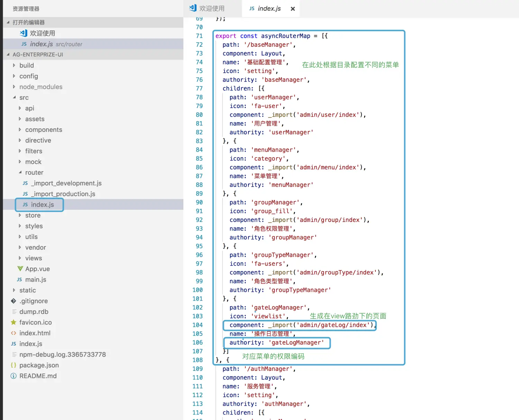
Task: Click the HTML icon beside index.html
Action: [13, 333]
